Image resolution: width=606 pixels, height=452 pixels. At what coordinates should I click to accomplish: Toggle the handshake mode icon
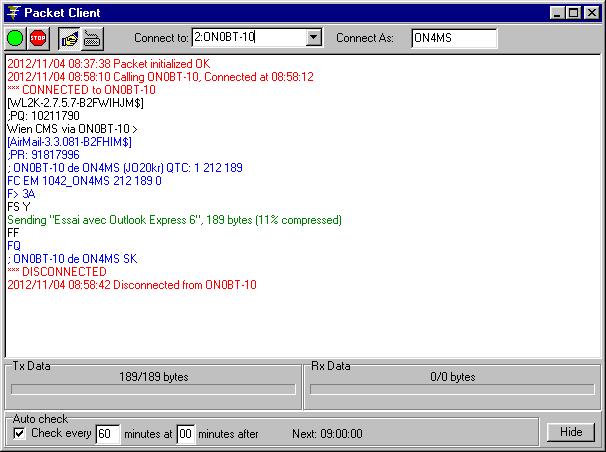(x=69, y=38)
